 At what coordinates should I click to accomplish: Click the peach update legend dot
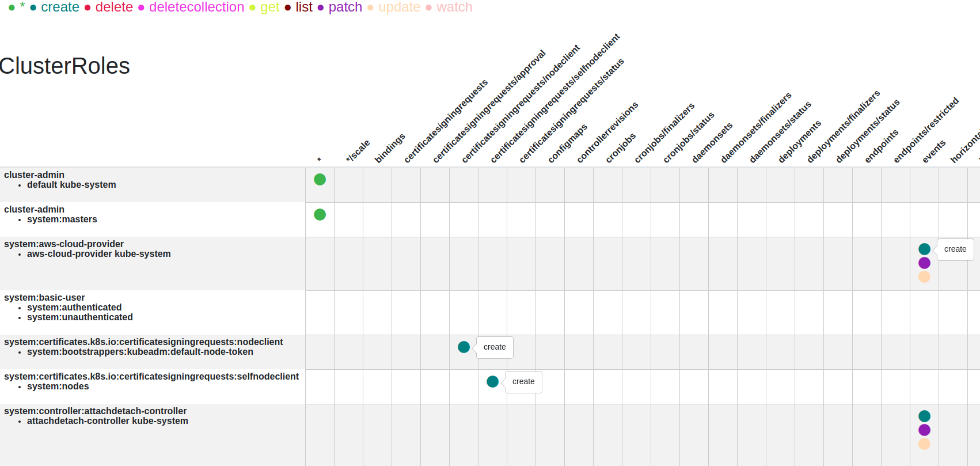pos(370,8)
